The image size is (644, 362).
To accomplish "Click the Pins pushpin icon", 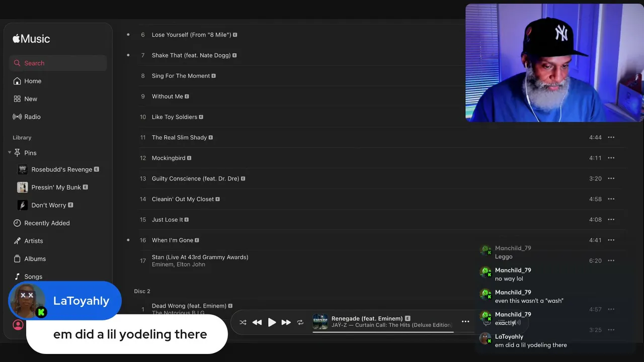I will click(x=18, y=153).
